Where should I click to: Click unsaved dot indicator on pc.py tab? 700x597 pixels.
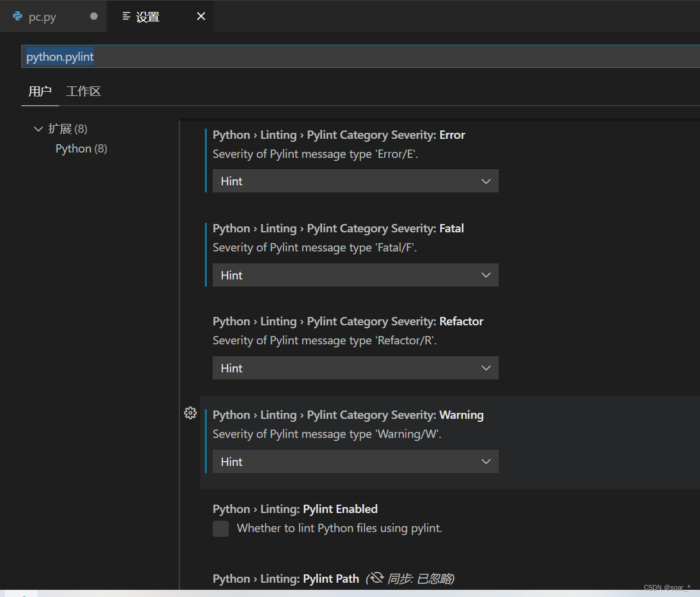94,16
